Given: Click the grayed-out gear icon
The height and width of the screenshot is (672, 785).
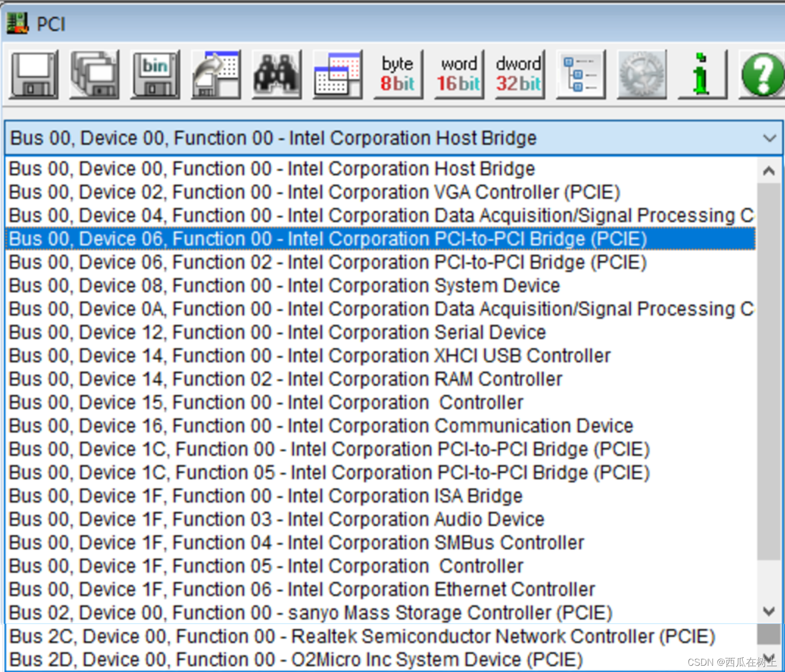Looking at the screenshot, I should pos(641,75).
